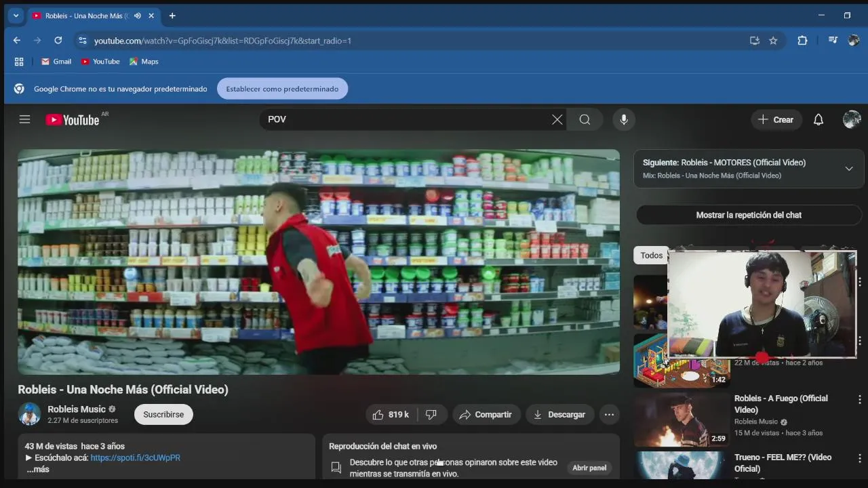The width and height of the screenshot is (868, 488).
Task: Expand description with ...más
Action: click(x=38, y=469)
